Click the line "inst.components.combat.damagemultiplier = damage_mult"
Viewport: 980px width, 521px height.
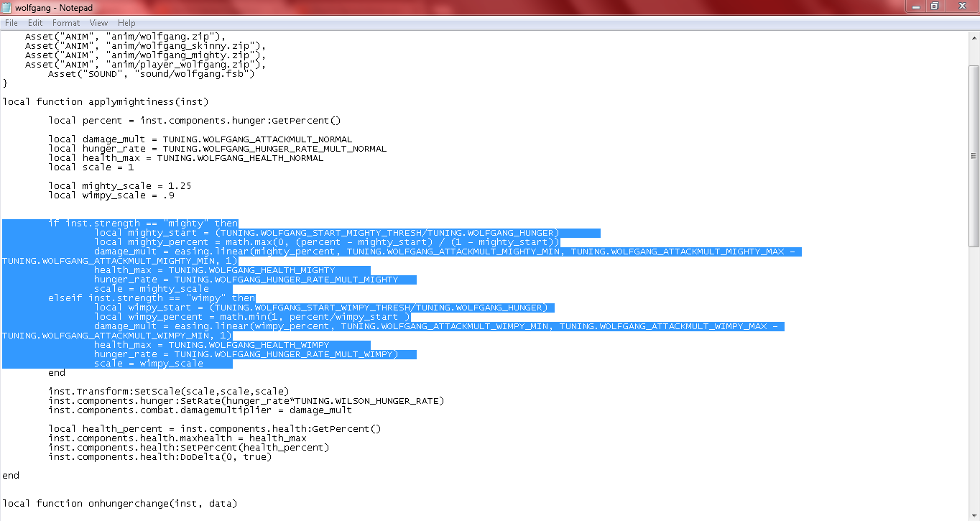pos(200,410)
